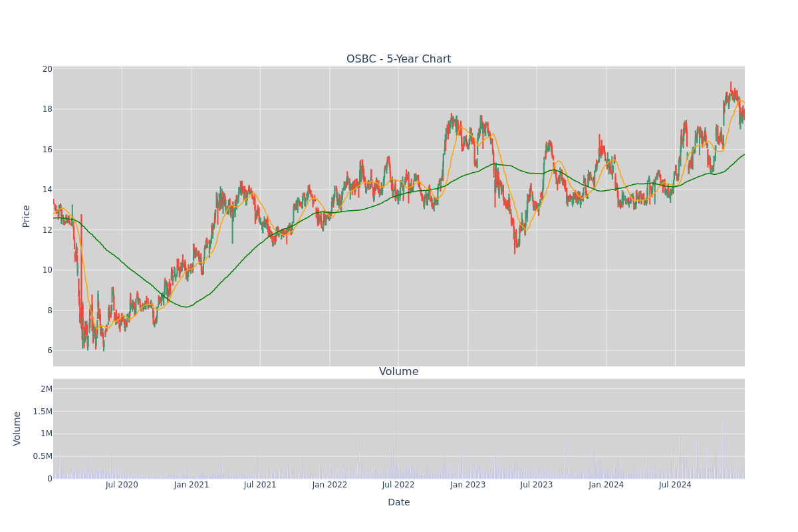Select the rotated Volume y-axis label
Screen dimensions: 798x532
click(18, 428)
